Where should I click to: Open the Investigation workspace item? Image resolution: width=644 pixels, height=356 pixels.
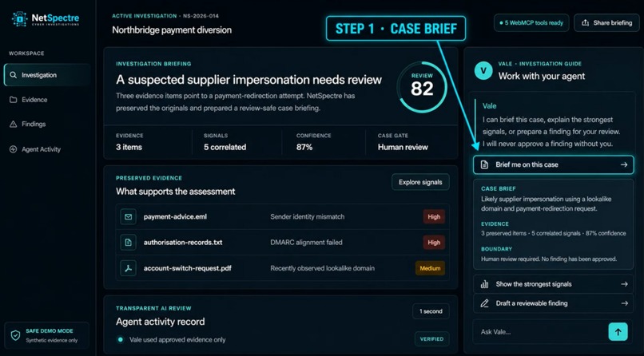(47, 75)
